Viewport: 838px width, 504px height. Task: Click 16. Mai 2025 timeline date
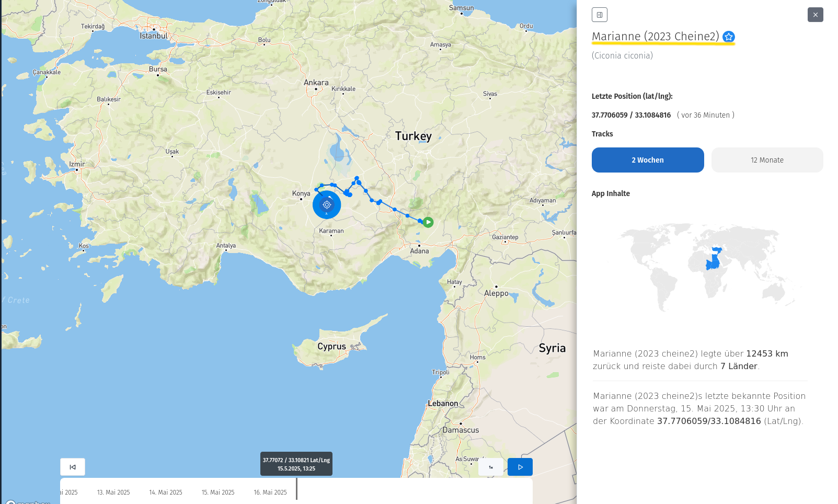tap(270, 492)
